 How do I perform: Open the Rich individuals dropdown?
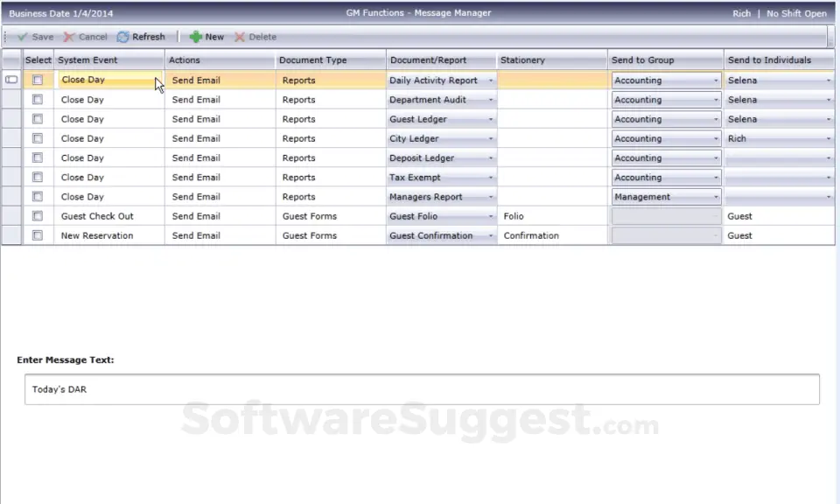pos(829,139)
